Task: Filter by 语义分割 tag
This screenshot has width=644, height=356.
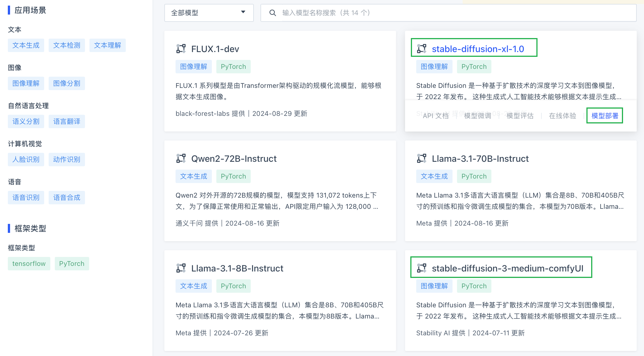Action: click(26, 121)
